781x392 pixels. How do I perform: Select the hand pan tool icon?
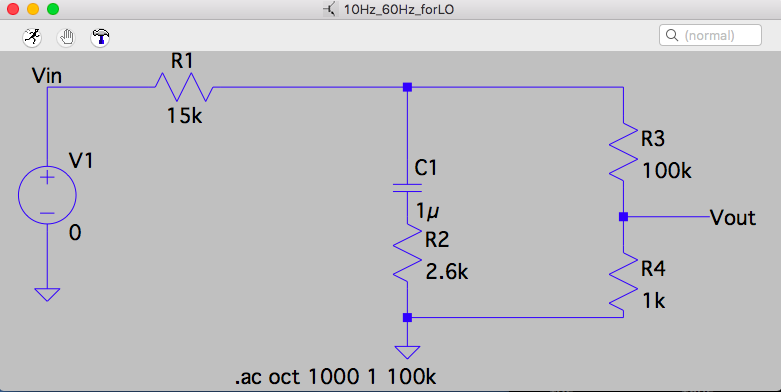pos(66,37)
